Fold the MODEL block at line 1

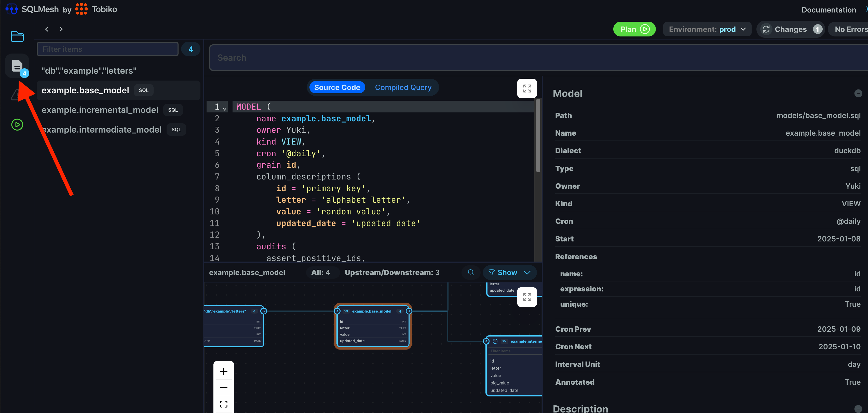(x=225, y=109)
